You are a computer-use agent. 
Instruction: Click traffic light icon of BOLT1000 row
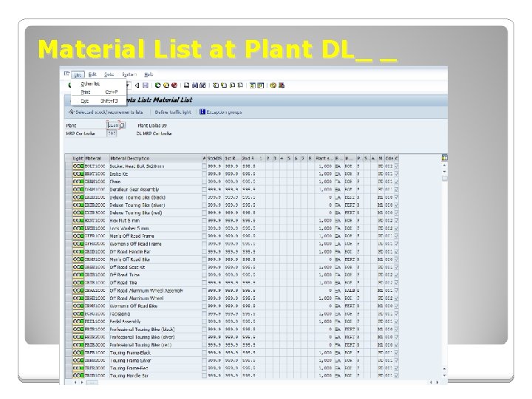pyautogui.click(x=78, y=166)
